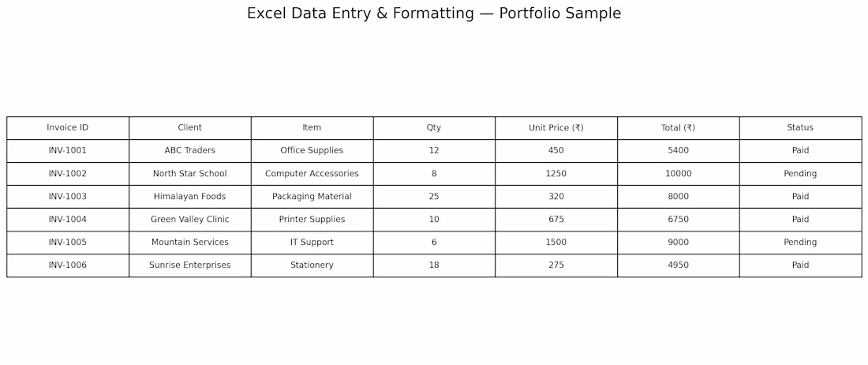Screen dimensions: 868x365
Task: Click the INV-1001 cell
Action: 68,151
